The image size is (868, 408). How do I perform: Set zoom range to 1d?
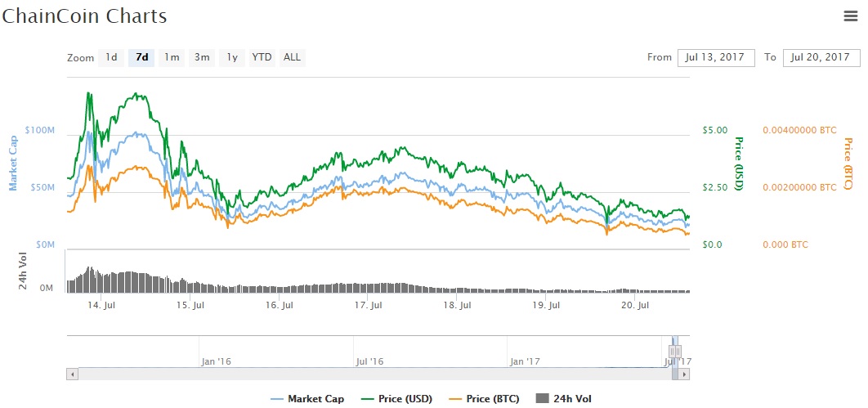(111, 57)
